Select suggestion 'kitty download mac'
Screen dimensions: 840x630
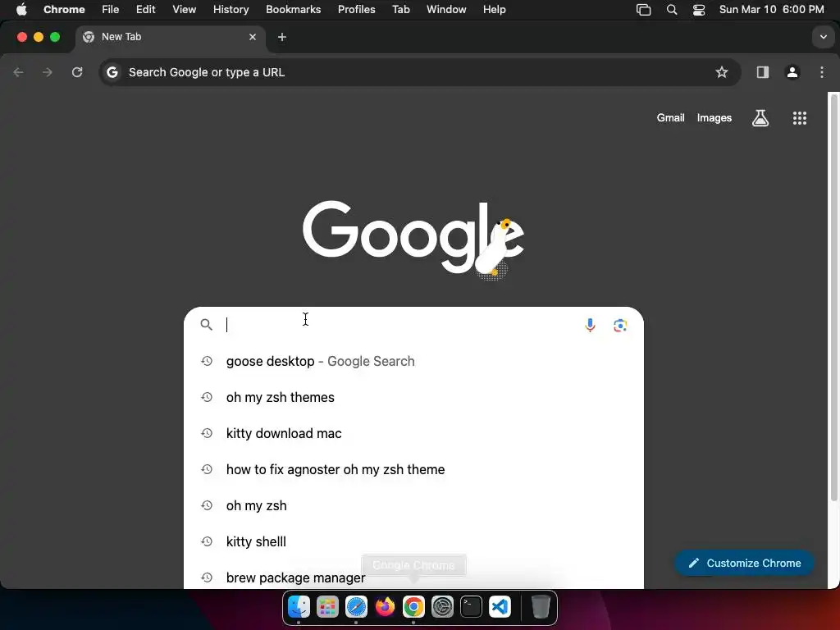click(x=413, y=433)
